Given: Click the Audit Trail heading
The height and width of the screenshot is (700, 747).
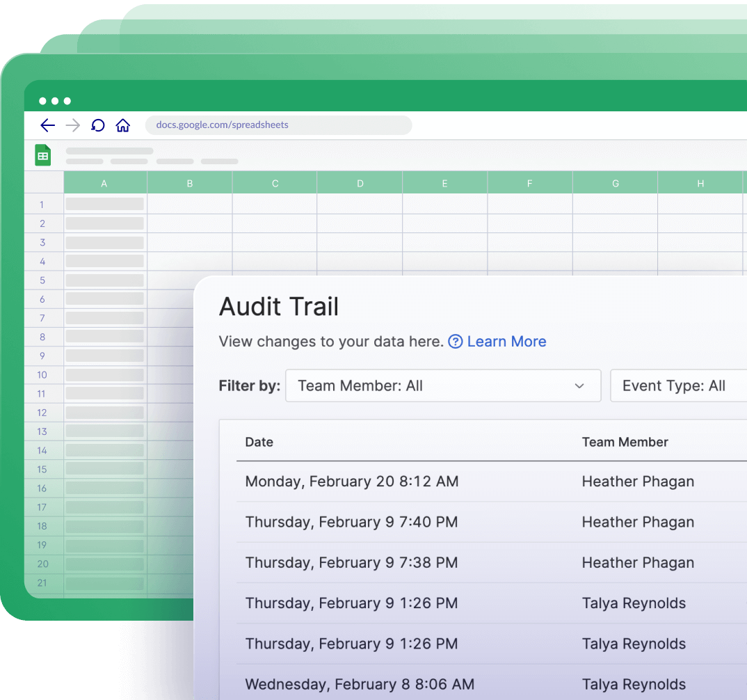Looking at the screenshot, I should 279,306.
